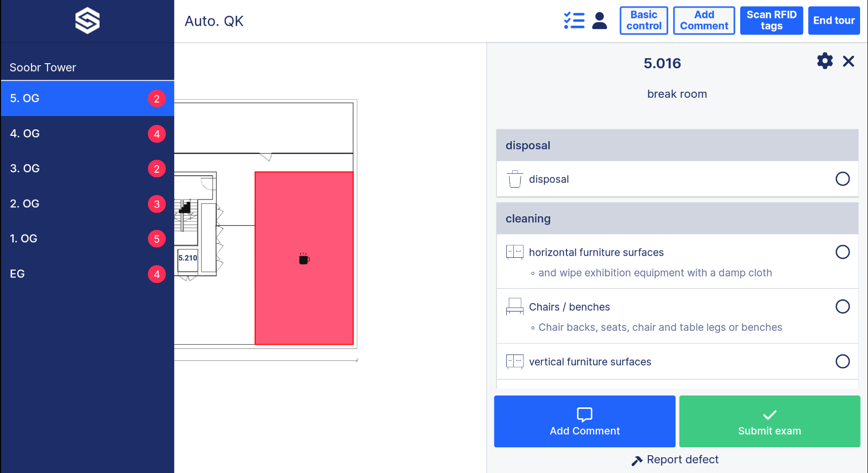Click the Chairs / benches chair icon
Image resolution: width=868 pixels, height=473 pixels.
515,307
